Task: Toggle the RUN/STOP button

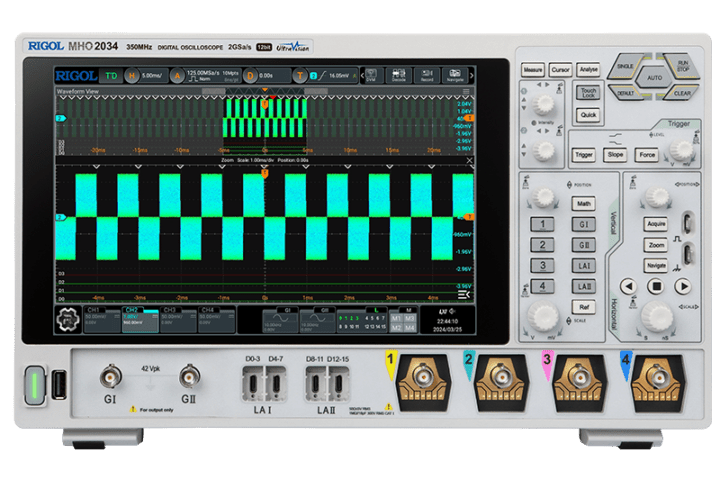Action: pyautogui.click(x=683, y=65)
